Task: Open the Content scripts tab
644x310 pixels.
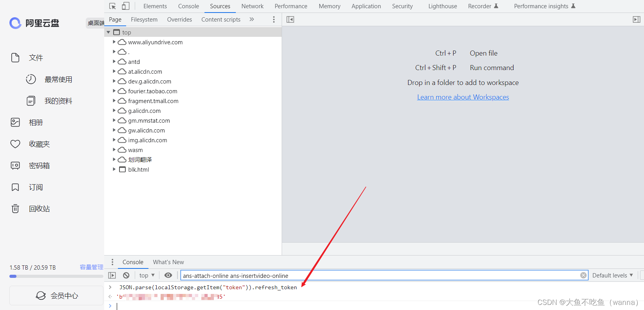Action: click(221, 20)
